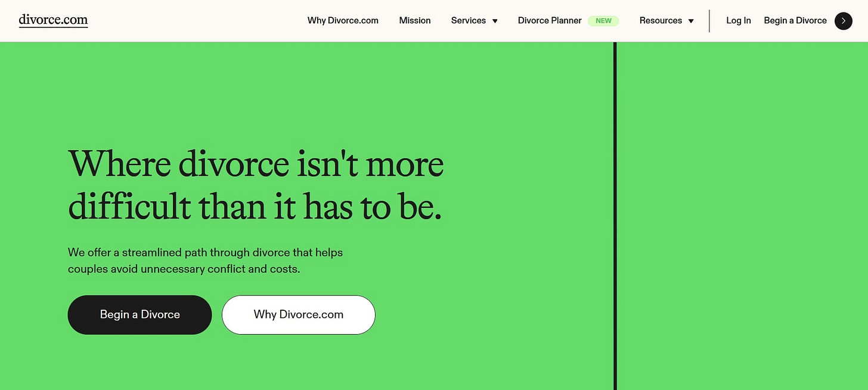Screen dimensions: 868x390
Task: Click the white Why Divorce.com button
Action: [x=299, y=314]
